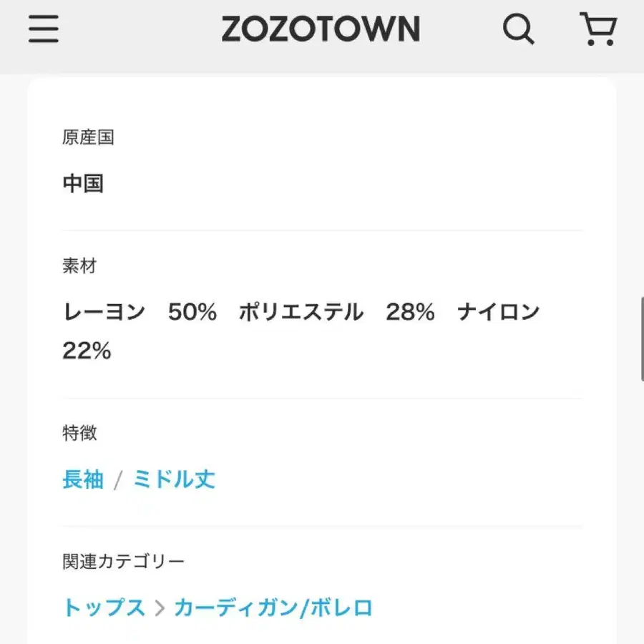Click the 関連カテゴリー section heading

[x=123, y=562]
